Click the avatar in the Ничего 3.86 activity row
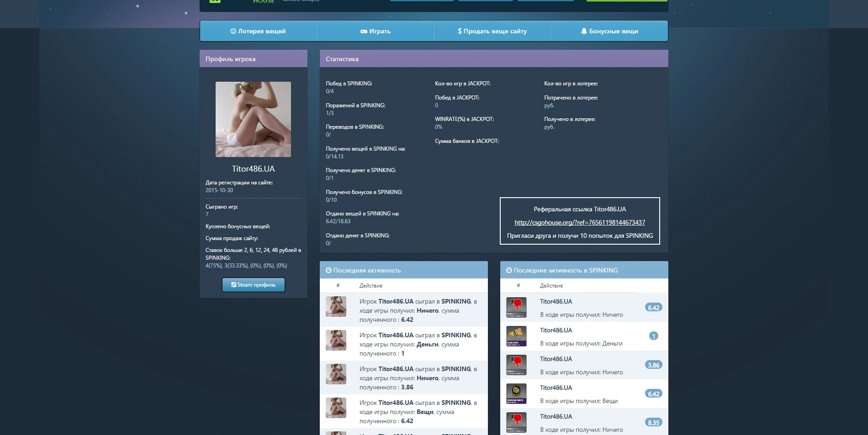 click(336, 374)
